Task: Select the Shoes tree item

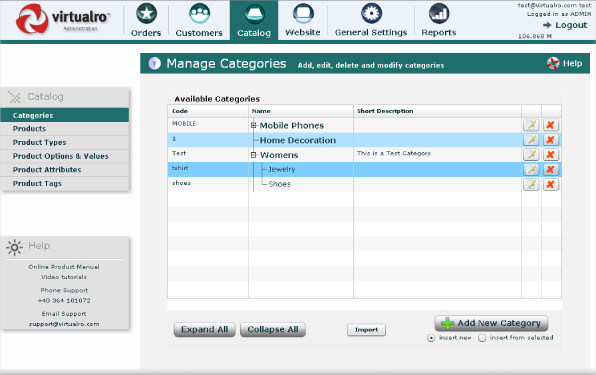Action: pyautogui.click(x=279, y=184)
